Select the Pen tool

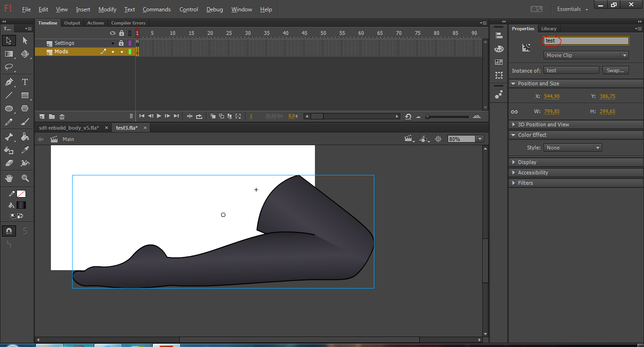click(8, 82)
